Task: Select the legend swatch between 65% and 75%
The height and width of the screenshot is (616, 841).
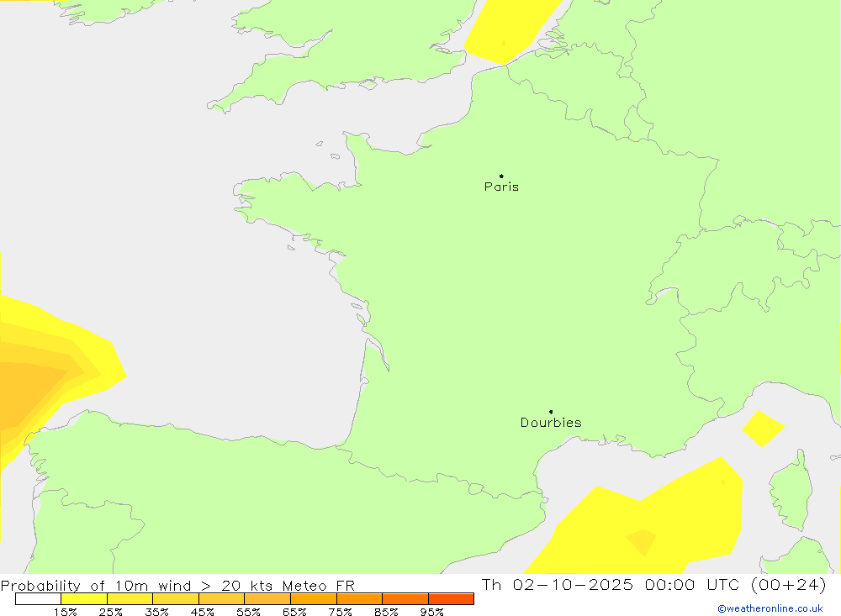Action: [313, 599]
